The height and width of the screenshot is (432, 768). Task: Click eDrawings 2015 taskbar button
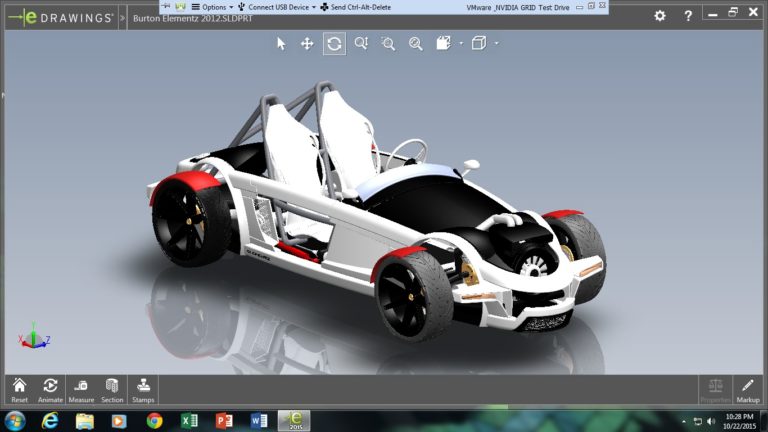(294, 421)
